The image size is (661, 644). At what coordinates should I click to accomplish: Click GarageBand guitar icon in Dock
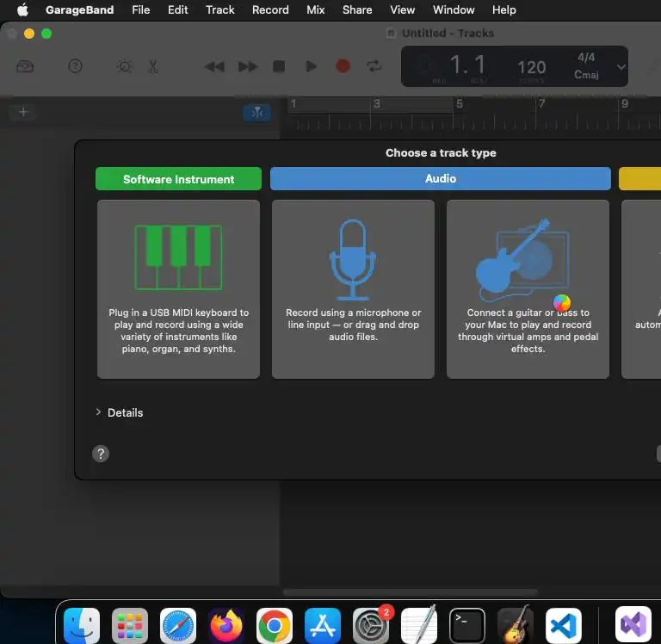[516, 626]
